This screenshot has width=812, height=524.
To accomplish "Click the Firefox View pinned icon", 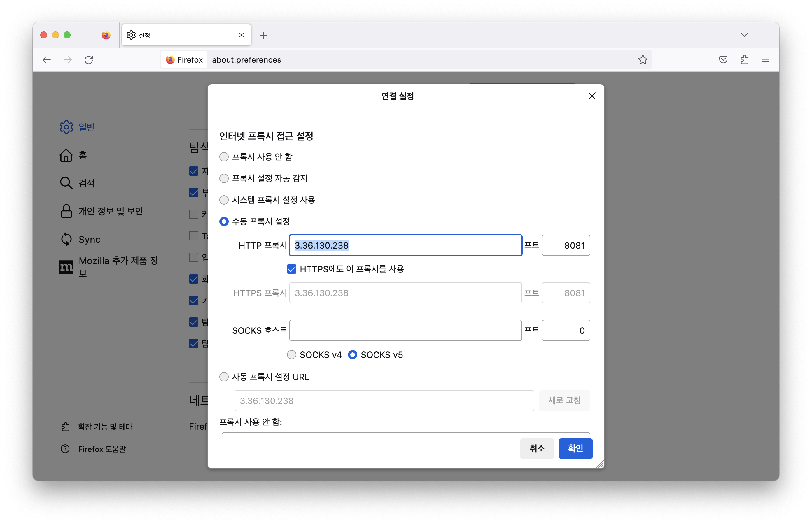I will pyautogui.click(x=106, y=35).
